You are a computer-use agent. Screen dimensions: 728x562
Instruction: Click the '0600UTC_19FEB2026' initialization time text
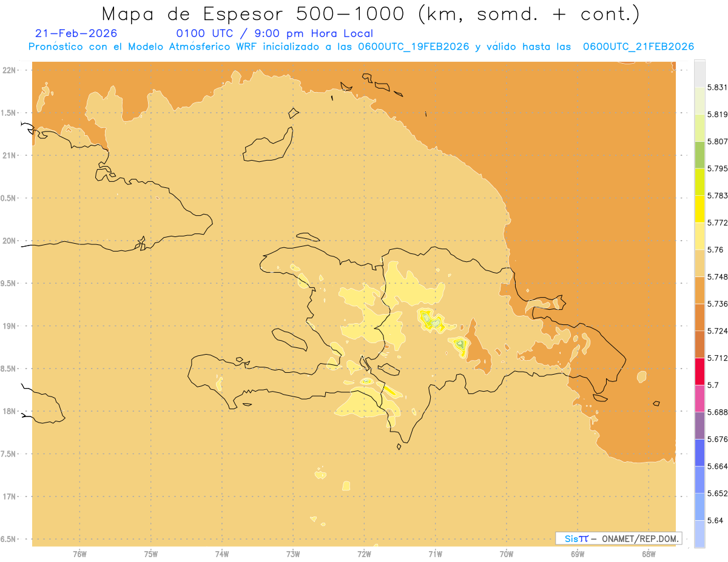pos(413,47)
